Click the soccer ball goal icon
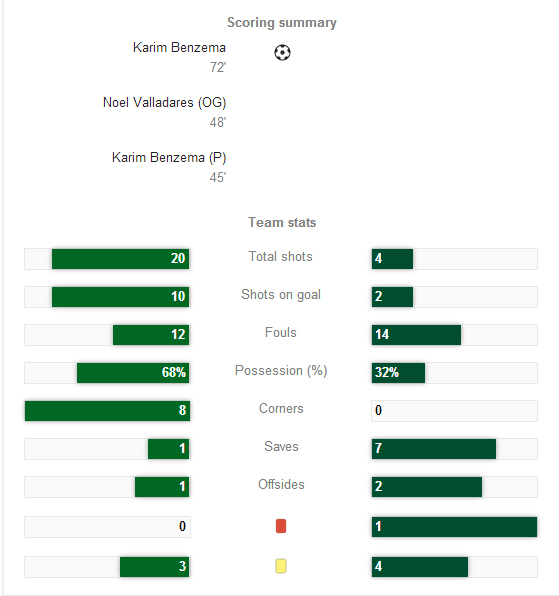This screenshot has width=559, height=596. click(x=282, y=52)
